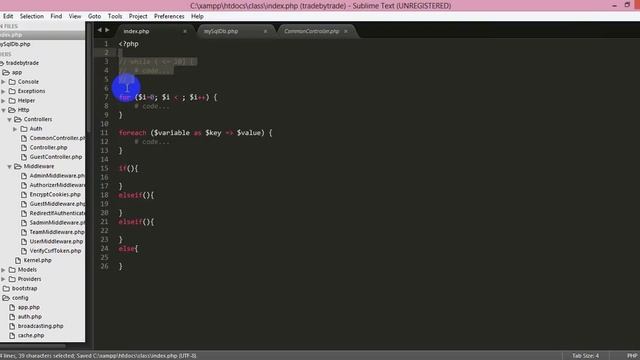This screenshot has width=640, height=360.
Task: Click file icon beside cache.php
Action: (12, 335)
